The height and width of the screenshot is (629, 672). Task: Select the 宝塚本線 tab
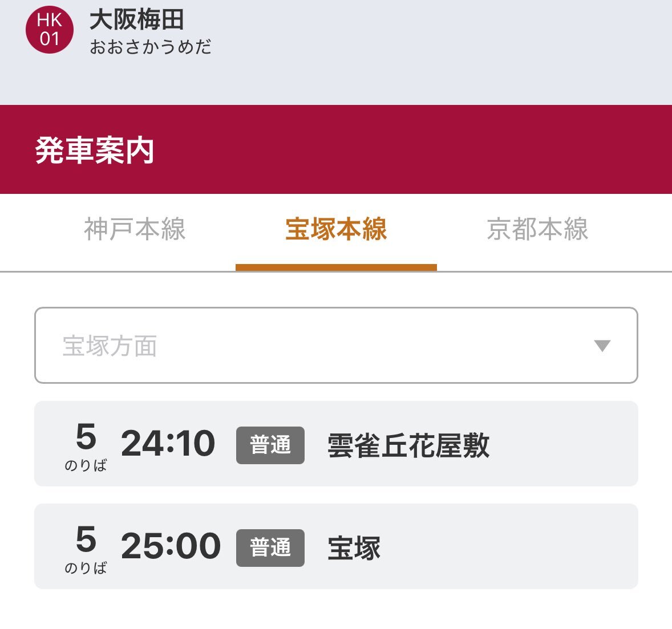(x=336, y=229)
